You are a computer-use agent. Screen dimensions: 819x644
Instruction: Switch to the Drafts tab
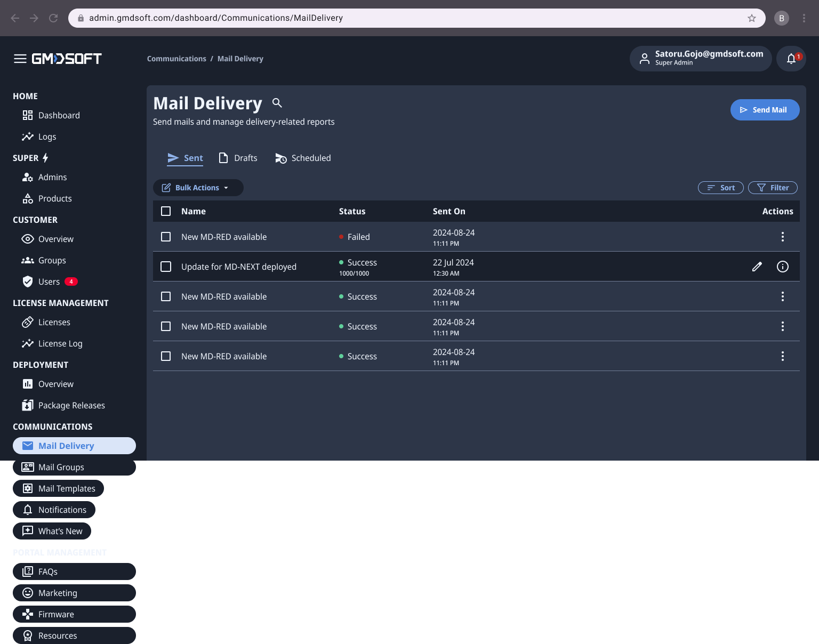point(238,158)
